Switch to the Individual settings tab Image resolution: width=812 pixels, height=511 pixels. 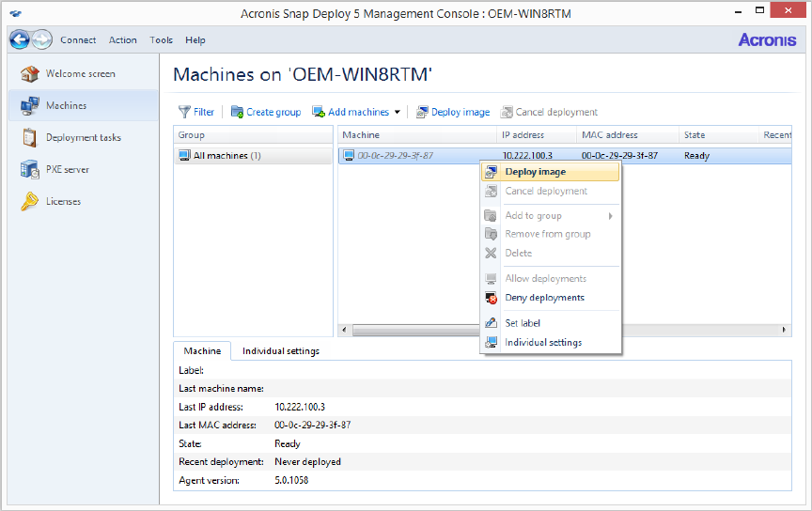[281, 351]
